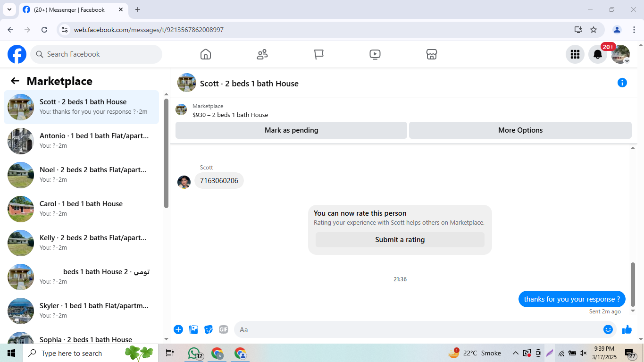Click the Search Facebook field
Viewport: 644px width, 362px height.
(x=96, y=54)
